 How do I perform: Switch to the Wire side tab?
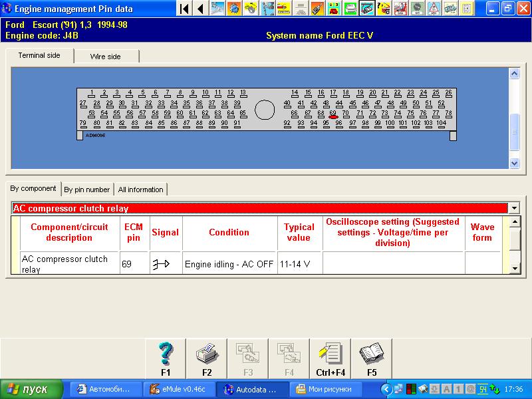106,57
